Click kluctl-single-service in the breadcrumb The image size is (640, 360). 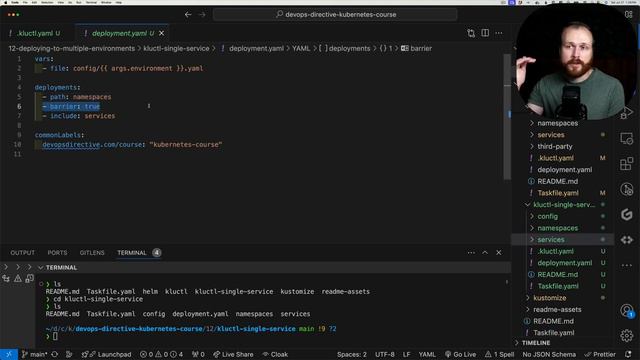coord(176,48)
